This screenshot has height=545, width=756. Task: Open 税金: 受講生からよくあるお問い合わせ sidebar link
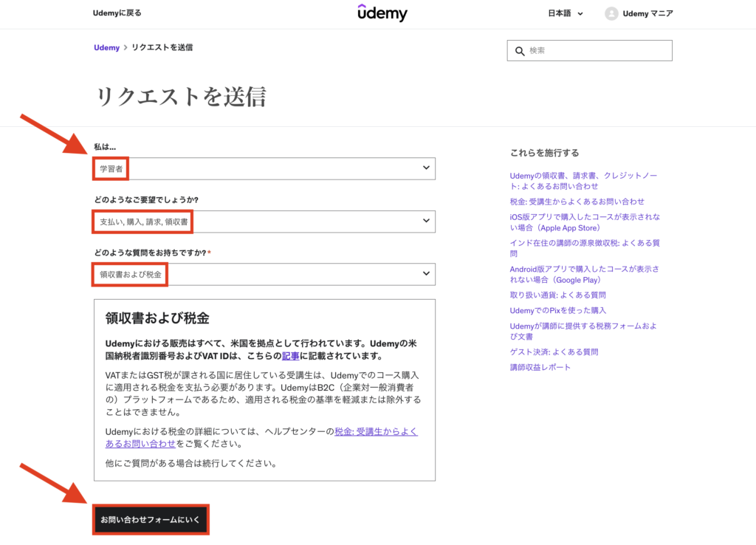[577, 202]
